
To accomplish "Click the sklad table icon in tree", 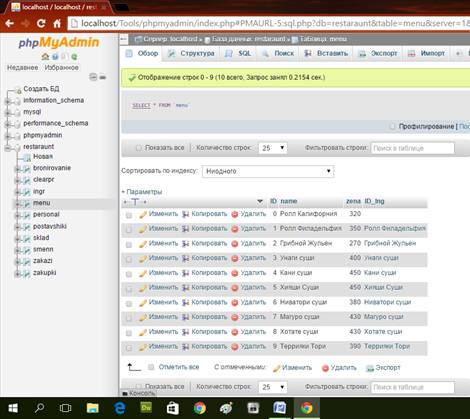I will click(26, 238).
